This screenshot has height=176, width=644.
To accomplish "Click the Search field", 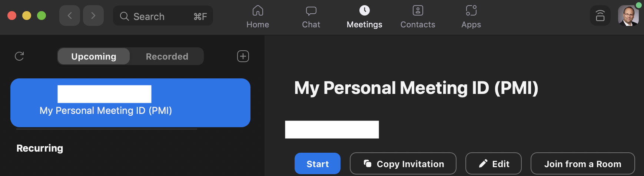I will point(163,16).
